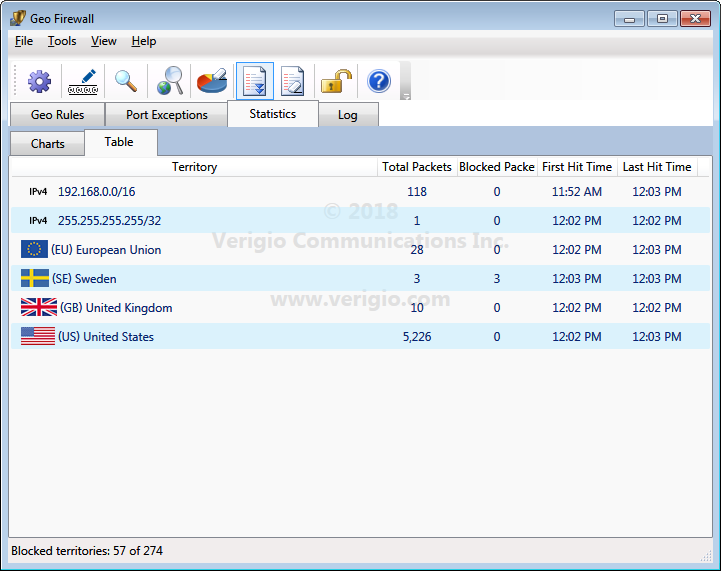
Task: Maximize the Geo Firewall window
Action: click(x=662, y=19)
